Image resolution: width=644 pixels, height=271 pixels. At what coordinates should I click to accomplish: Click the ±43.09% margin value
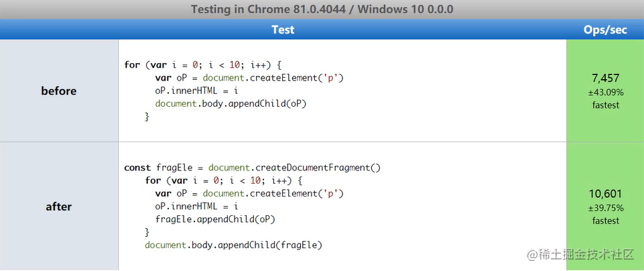point(605,92)
